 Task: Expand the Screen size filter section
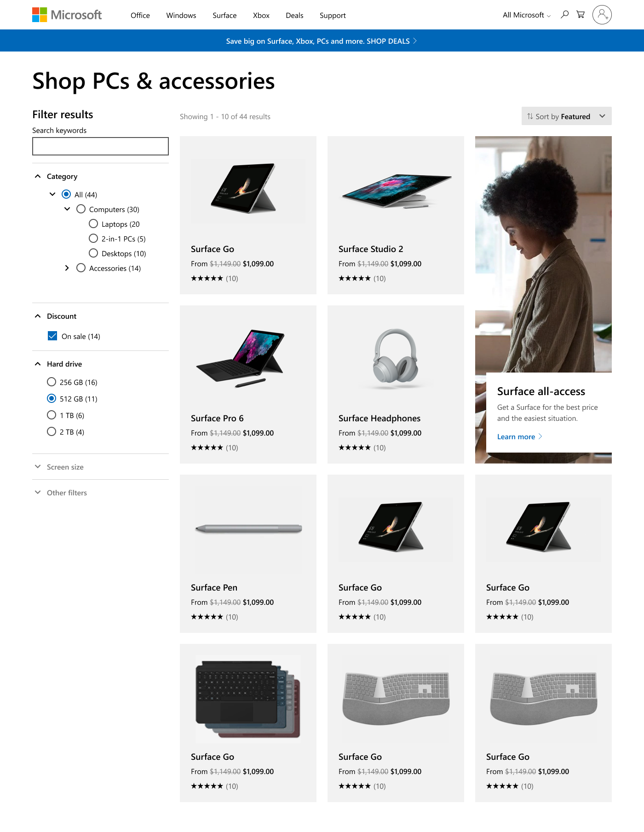click(x=100, y=467)
